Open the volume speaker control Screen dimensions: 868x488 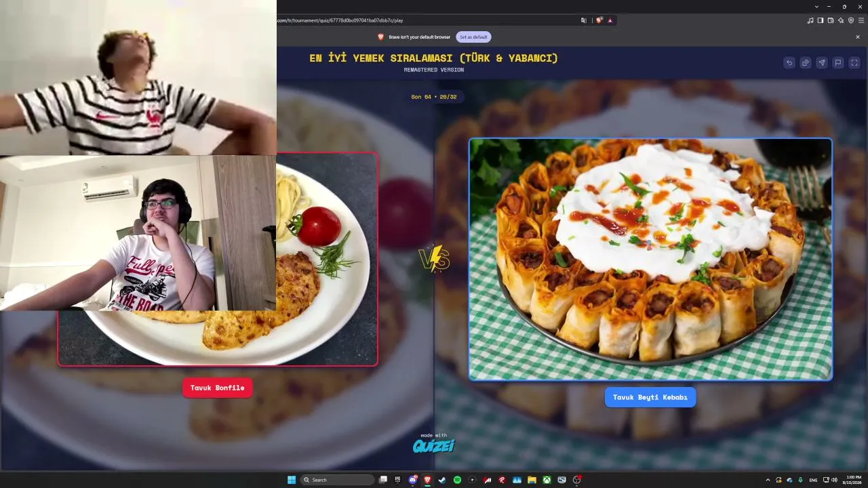(834, 480)
